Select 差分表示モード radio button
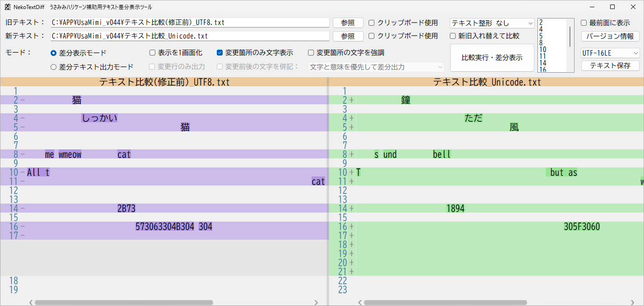644x306 pixels. click(x=54, y=53)
